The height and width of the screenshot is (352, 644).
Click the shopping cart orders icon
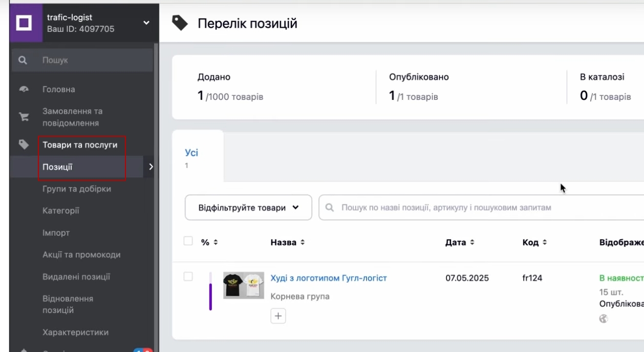24,117
